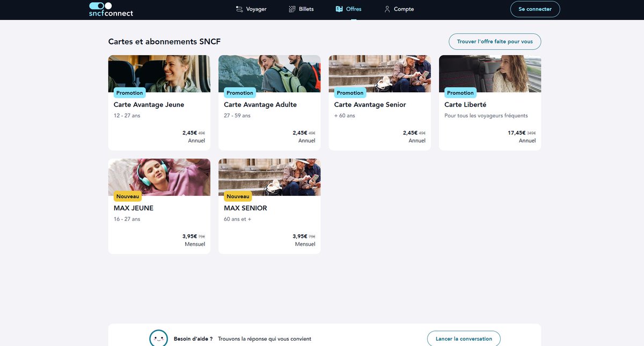
Task: Open the MAX SENIOR photo
Action: pyautogui.click(x=269, y=177)
